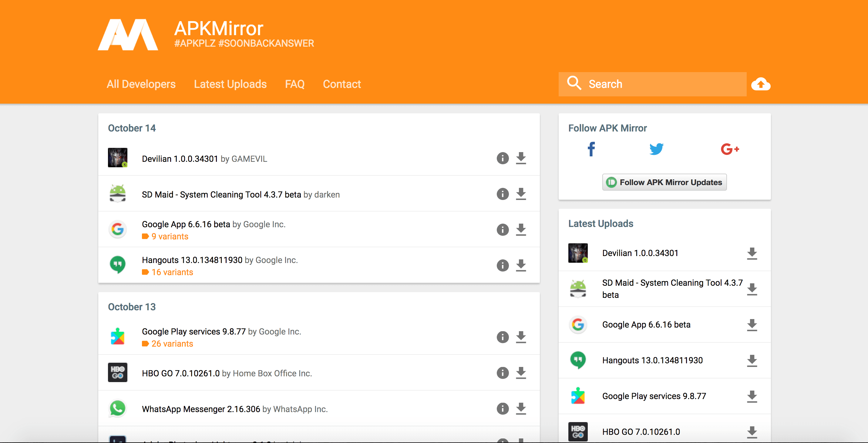
Task: Show info for Google App 6.6.16 beta
Action: click(x=503, y=230)
